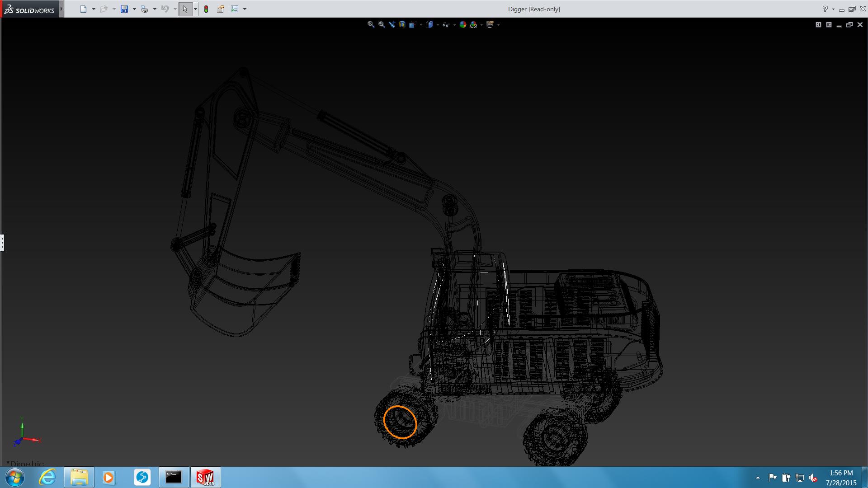
Task: Open Internet Explorer from the taskbar
Action: pos(47,477)
